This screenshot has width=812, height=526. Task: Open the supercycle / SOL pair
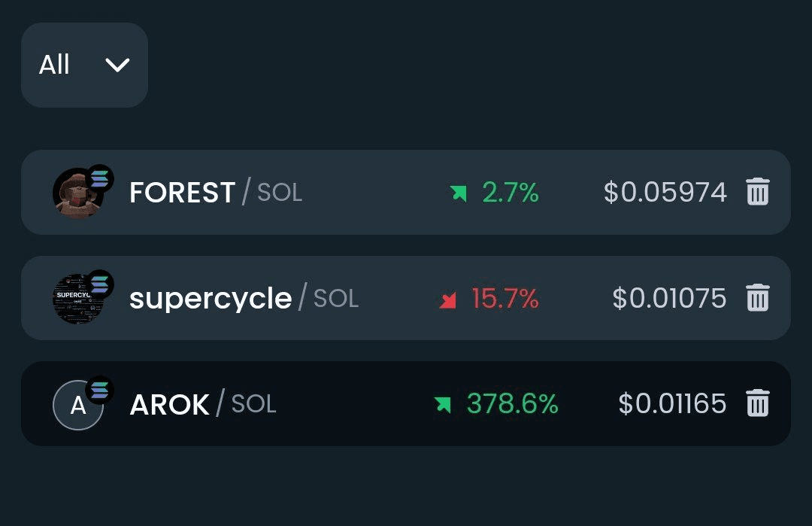point(406,298)
